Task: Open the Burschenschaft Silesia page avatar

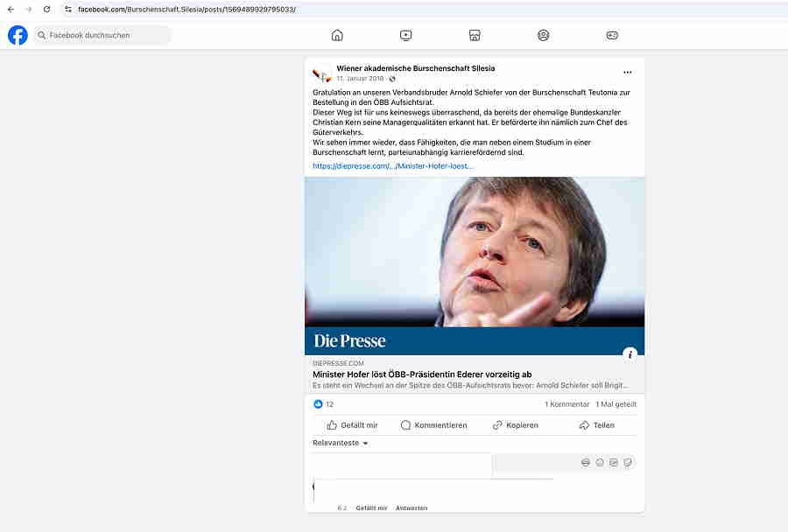Action: tap(321, 73)
